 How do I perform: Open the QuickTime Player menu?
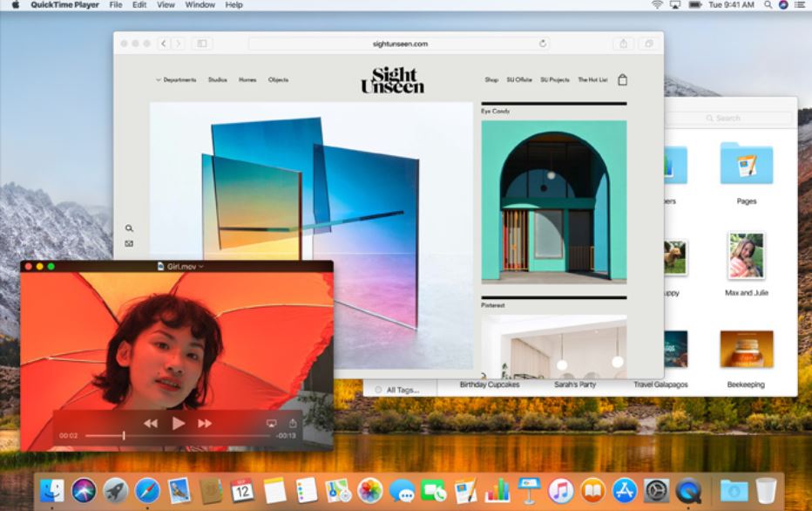point(64,4)
